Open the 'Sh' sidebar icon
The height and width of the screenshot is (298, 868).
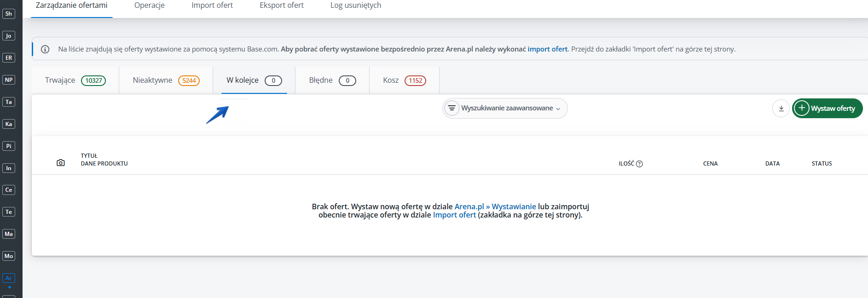pyautogui.click(x=9, y=14)
